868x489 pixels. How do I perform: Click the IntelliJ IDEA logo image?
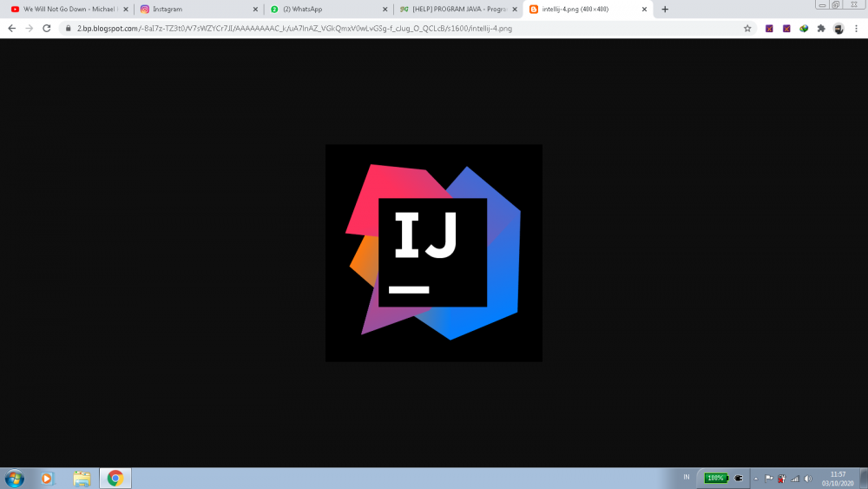(434, 253)
